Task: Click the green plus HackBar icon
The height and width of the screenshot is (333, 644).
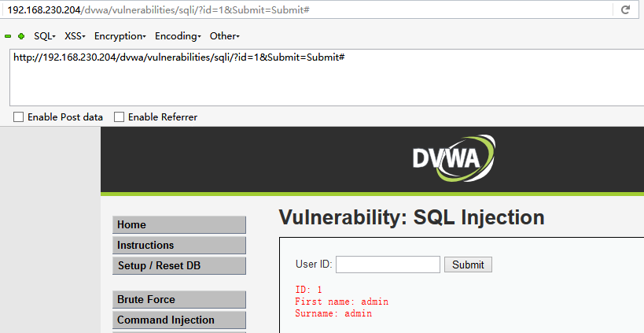Action: point(21,36)
